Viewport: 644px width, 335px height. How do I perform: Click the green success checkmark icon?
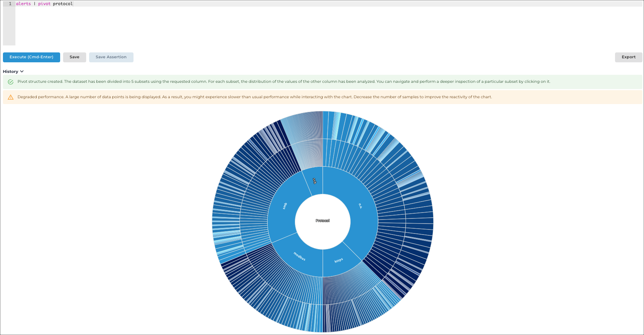[x=11, y=82]
